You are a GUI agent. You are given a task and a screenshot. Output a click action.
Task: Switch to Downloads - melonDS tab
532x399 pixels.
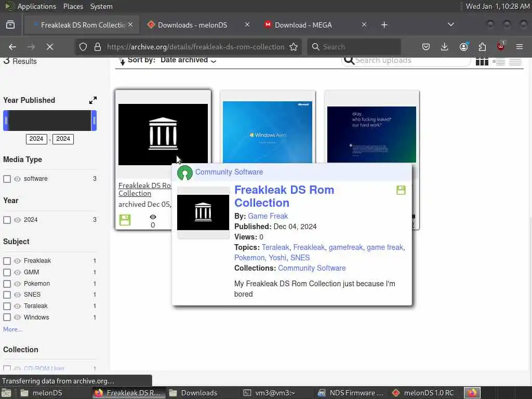click(x=198, y=25)
